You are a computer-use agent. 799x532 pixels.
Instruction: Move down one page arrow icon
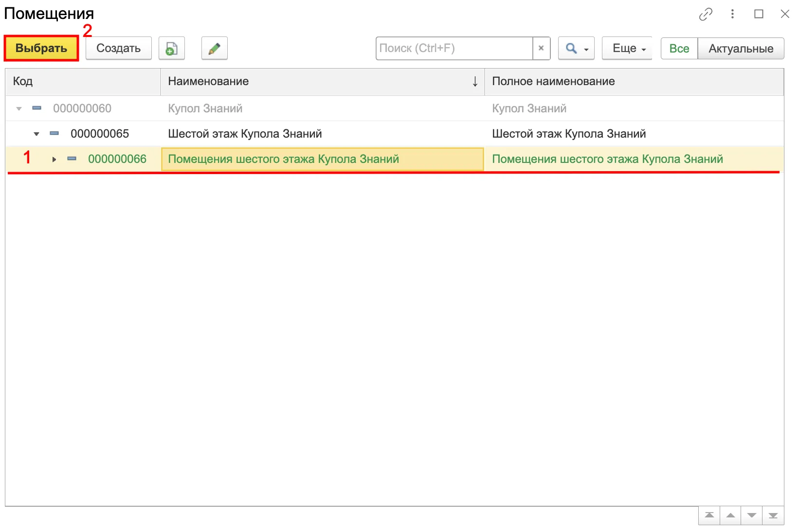tap(752, 515)
